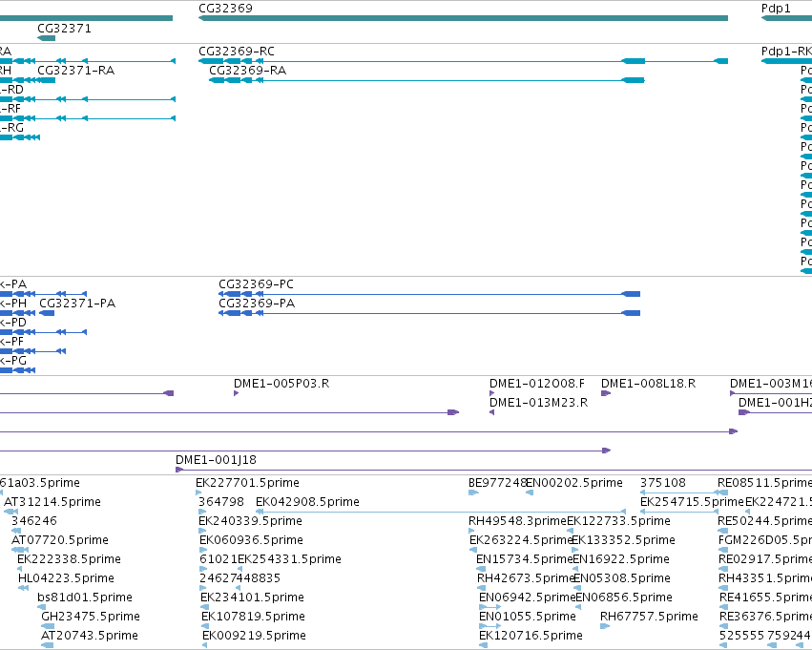
Task: Select the 'bs81d01.5prime' EST label
Action: 85,598
